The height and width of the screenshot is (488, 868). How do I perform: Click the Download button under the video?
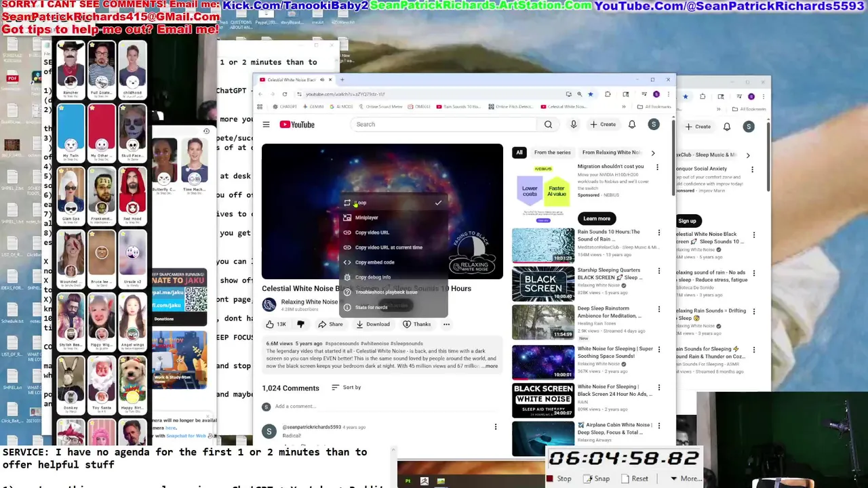tap(373, 325)
